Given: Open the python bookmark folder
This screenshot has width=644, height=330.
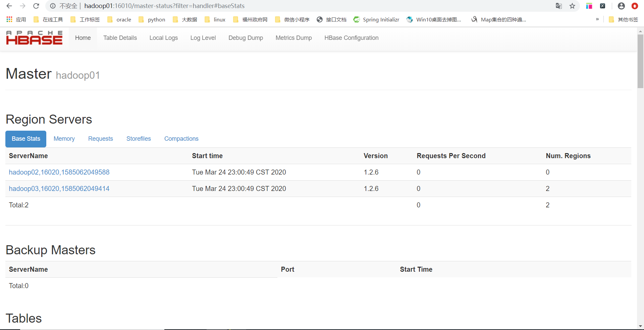Looking at the screenshot, I should pyautogui.click(x=152, y=19).
